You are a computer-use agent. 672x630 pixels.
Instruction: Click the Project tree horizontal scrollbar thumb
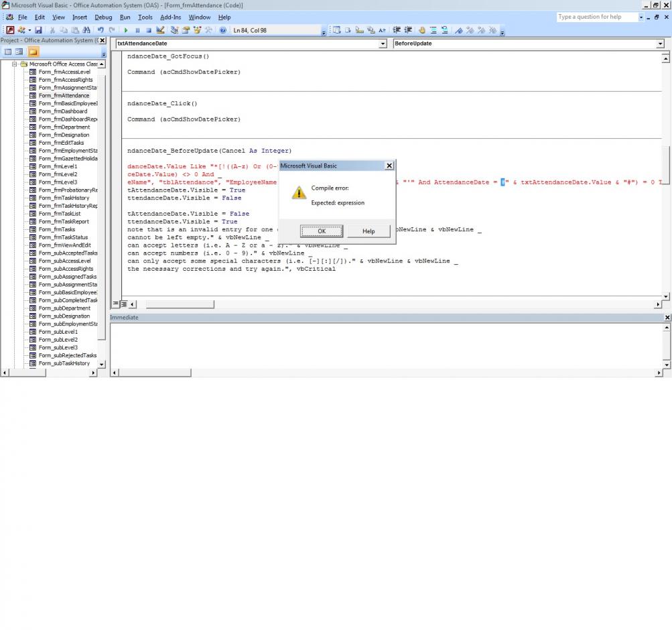27,373
